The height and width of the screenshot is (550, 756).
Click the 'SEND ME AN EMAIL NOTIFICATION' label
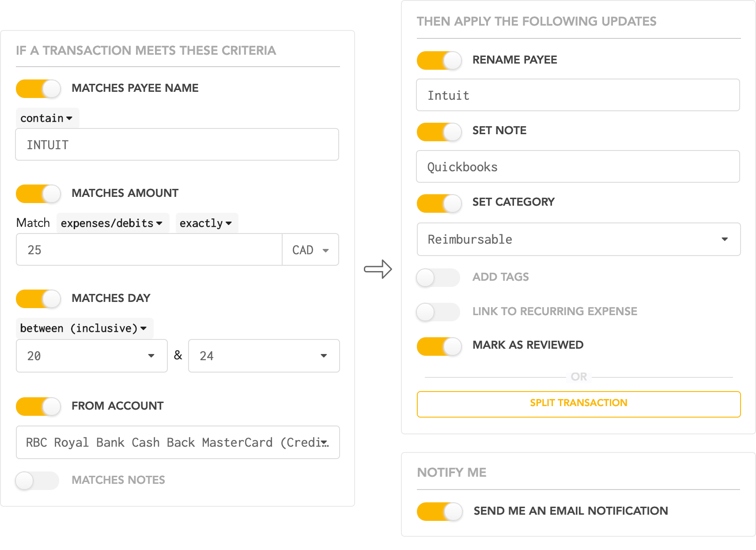pos(571,511)
